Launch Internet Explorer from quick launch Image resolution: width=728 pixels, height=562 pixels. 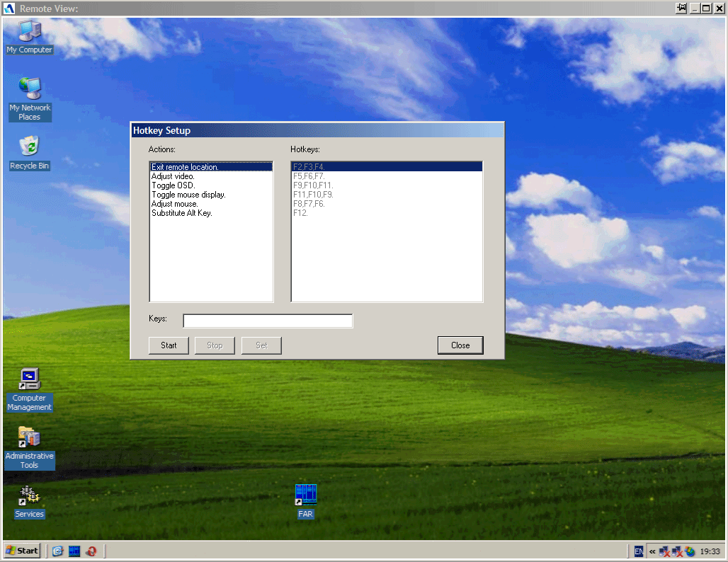click(57, 551)
